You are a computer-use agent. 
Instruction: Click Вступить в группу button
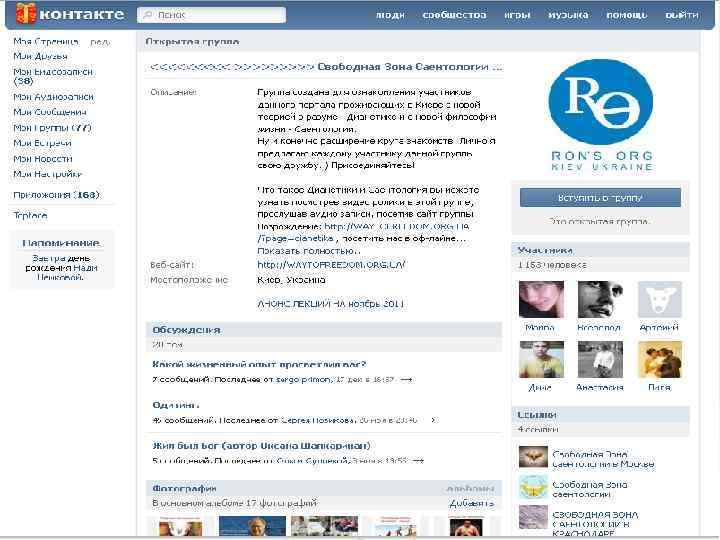600,198
